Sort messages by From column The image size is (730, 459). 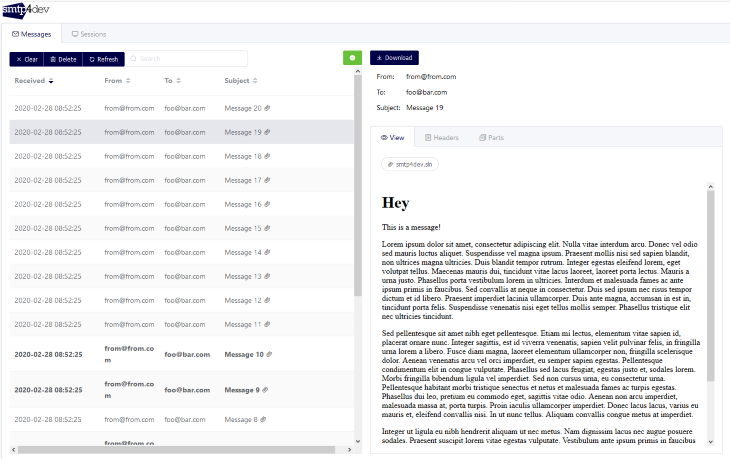[x=117, y=81]
